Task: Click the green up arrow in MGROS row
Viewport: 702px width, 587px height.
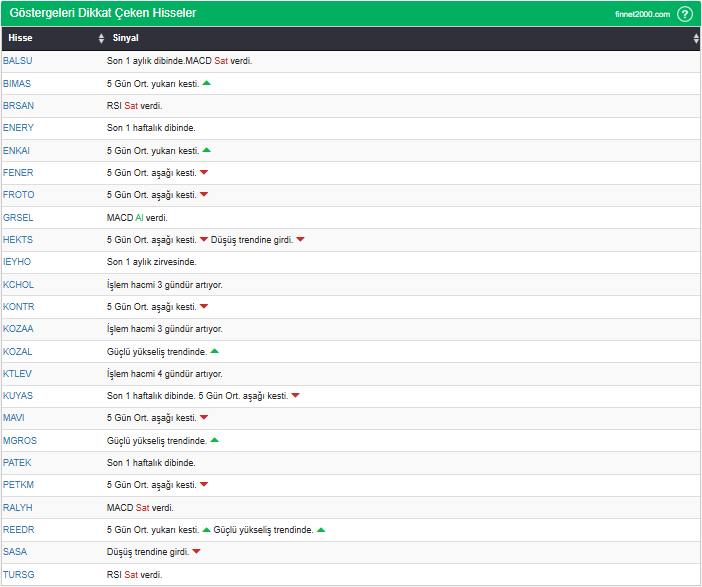Action: pyautogui.click(x=214, y=440)
